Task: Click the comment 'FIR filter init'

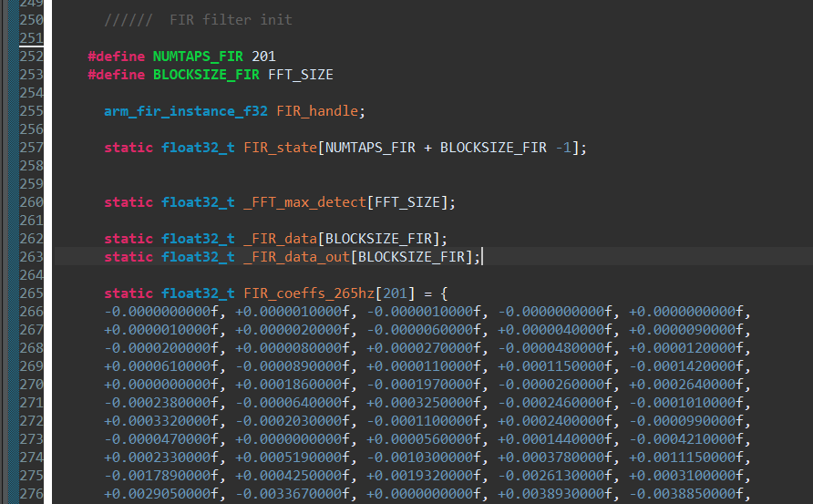Action: click(x=231, y=20)
